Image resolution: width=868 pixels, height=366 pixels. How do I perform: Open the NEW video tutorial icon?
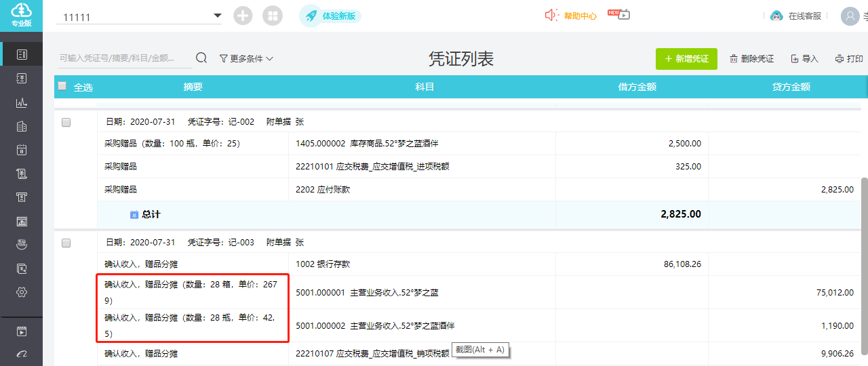619,14
